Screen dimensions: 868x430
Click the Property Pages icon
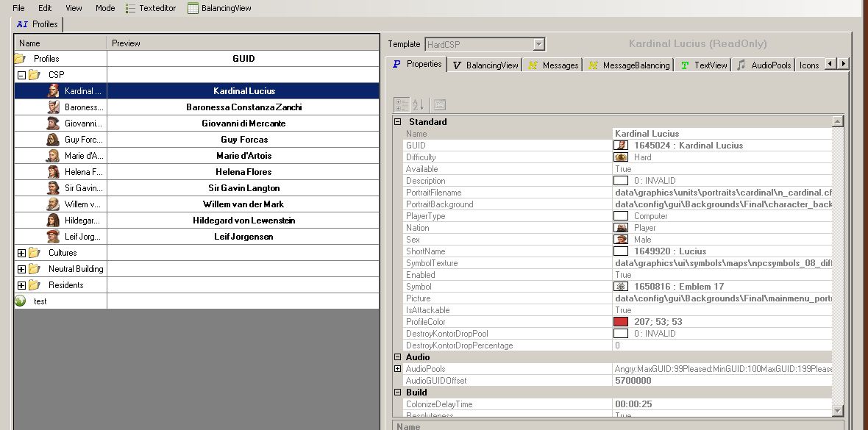coord(439,104)
